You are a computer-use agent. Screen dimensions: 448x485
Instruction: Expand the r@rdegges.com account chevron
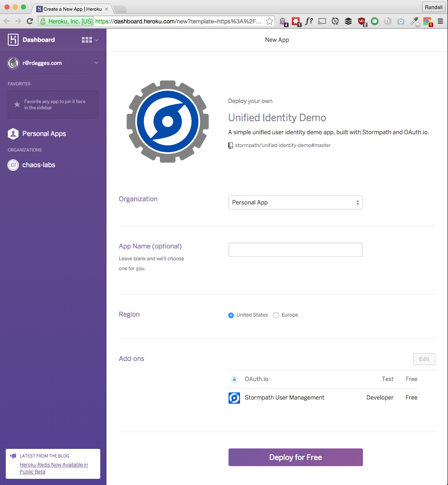96,63
